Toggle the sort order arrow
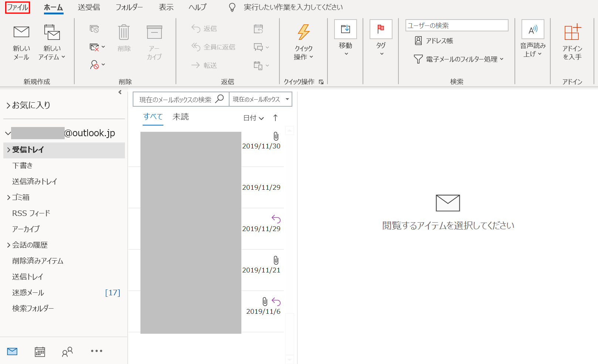The height and width of the screenshot is (364, 598). click(x=275, y=118)
